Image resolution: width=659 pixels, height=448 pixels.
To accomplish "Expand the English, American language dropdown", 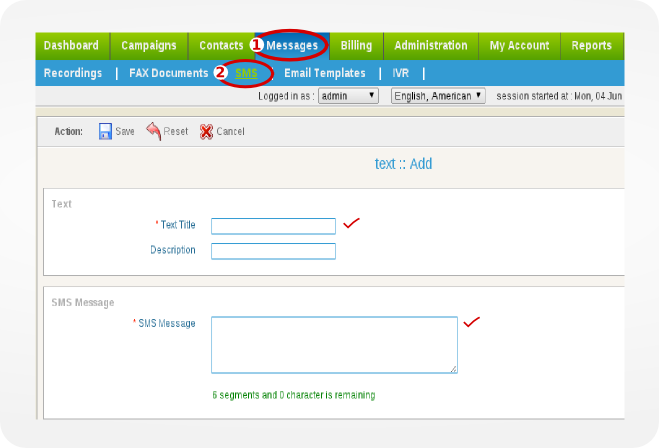I will tap(438, 96).
